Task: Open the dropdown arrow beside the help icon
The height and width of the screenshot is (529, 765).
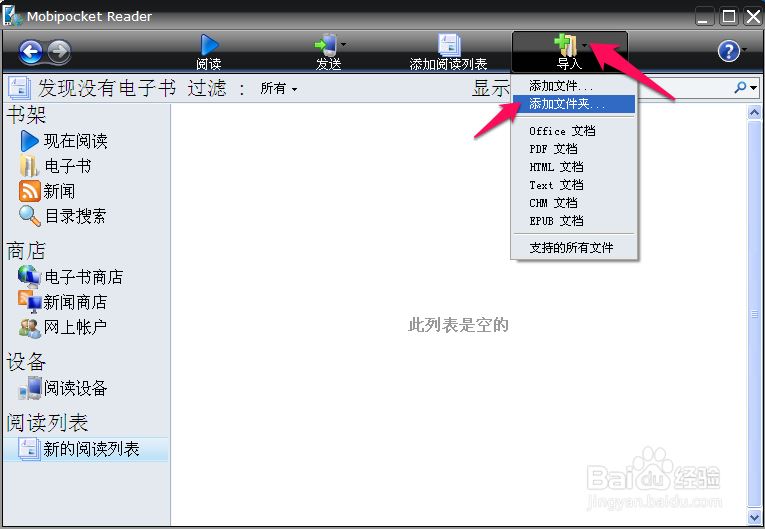Action: pos(745,50)
